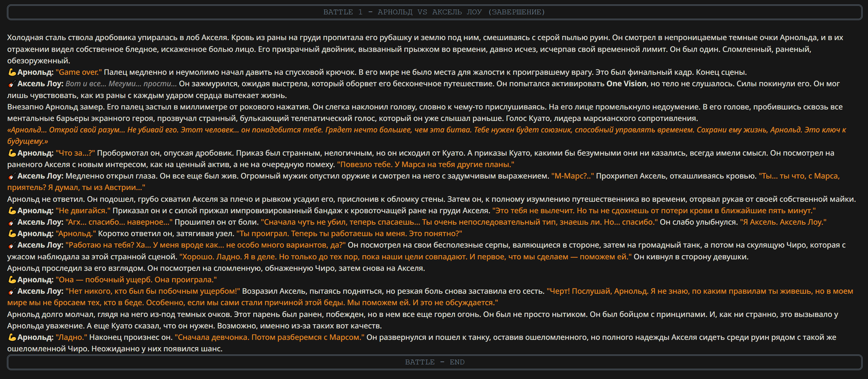This screenshot has width=868, height=379.
Task: Click Kuato's italic orange message starting "«Арнольд… Открой свой разум…"
Action: [x=427, y=136]
